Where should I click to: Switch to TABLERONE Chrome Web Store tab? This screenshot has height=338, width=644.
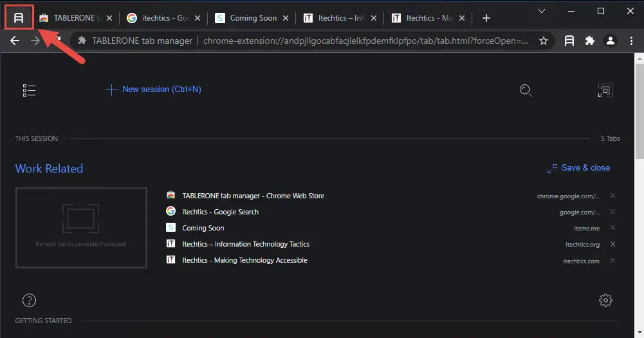pyautogui.click(x=75, y=18)
